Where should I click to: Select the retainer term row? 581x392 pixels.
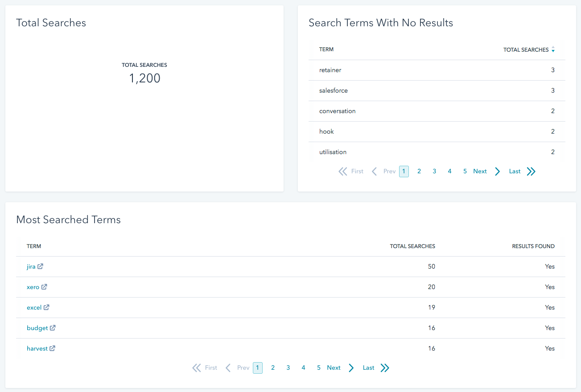(437, 70)
